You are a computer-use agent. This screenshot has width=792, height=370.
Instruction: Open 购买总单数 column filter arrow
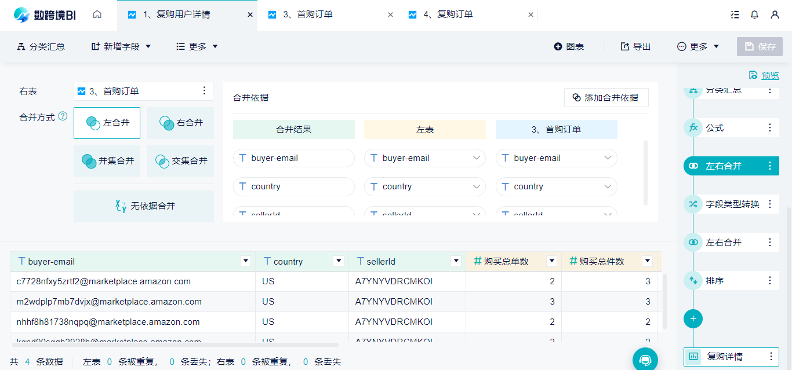click(x=552, y=261)
